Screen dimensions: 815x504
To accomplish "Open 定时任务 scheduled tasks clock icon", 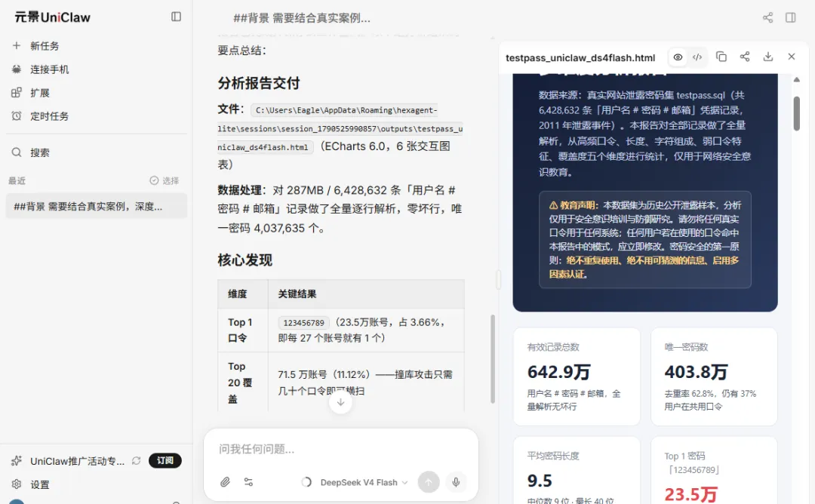I will [17, 116].
